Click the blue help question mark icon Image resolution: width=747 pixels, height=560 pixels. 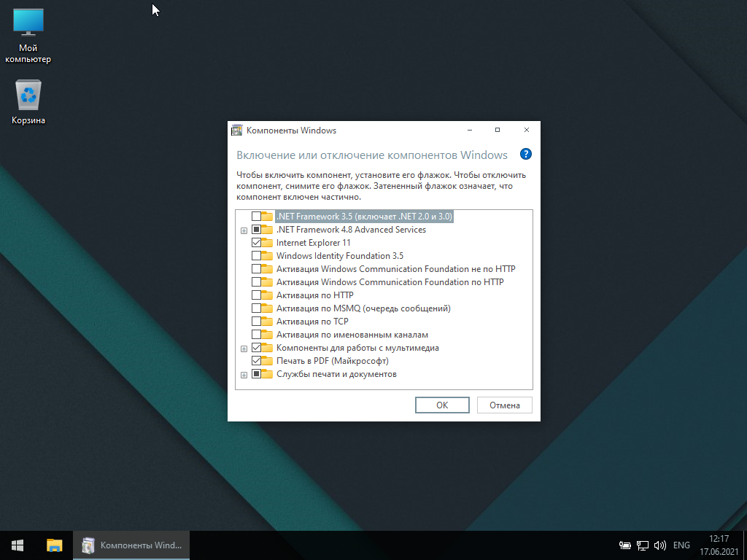[x=525, y=155]
